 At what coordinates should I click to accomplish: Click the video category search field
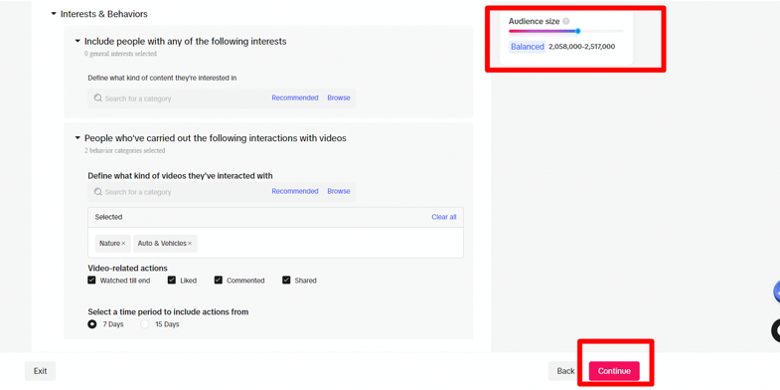[x=222, y=192]
